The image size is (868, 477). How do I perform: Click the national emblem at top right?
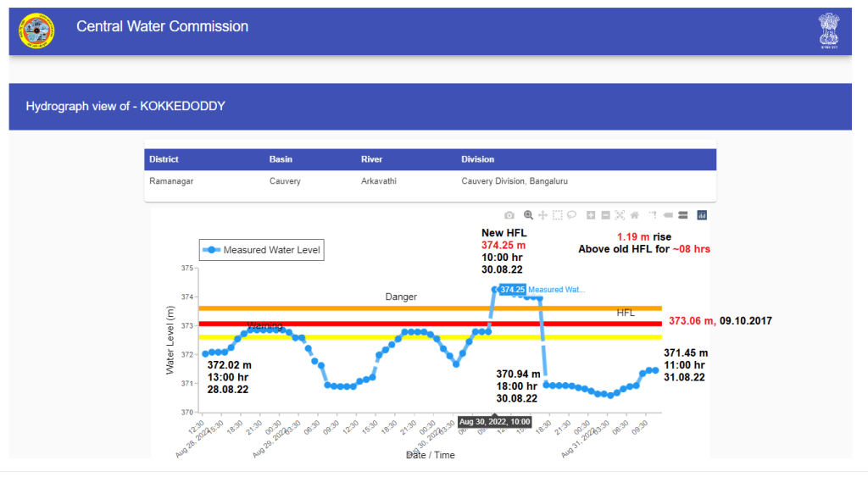[828, 31]
